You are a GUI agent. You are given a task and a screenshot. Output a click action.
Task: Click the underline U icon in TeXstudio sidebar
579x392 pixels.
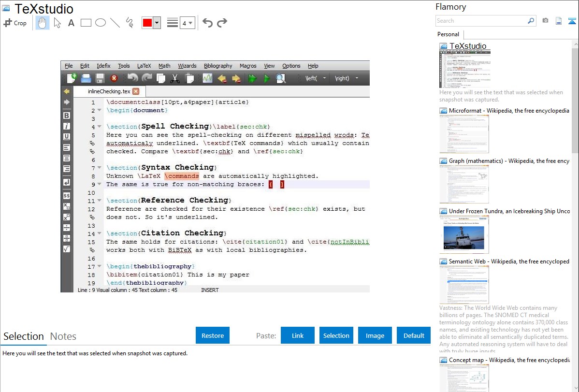pos(67,137)
